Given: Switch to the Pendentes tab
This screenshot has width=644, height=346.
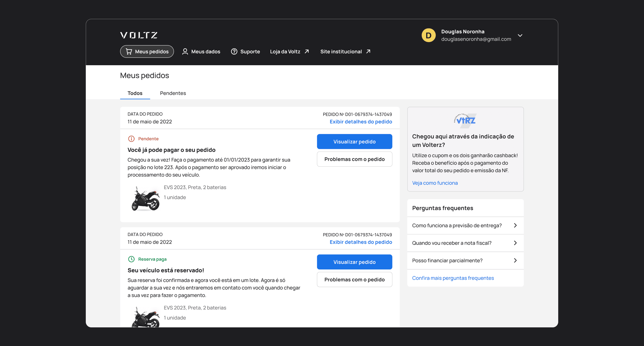Looking at the screenshot, I should pyautogui.click(x=173, y=93).
